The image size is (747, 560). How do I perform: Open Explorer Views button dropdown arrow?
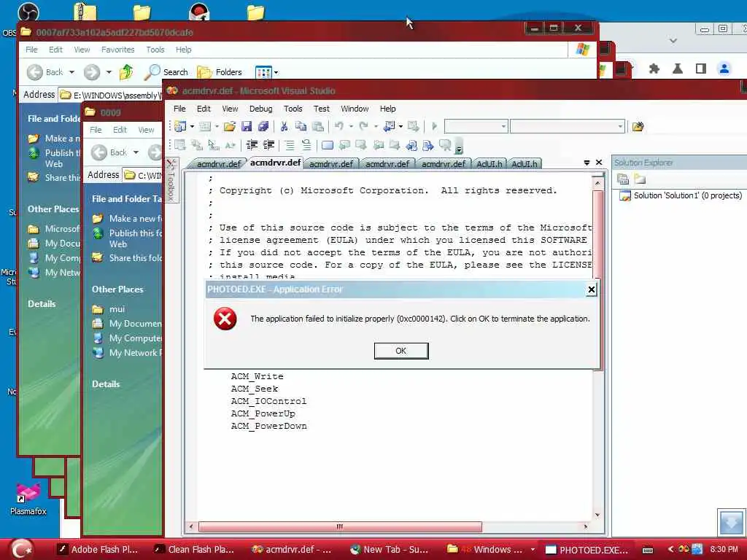pyautogui.click(x=276, y=72)
